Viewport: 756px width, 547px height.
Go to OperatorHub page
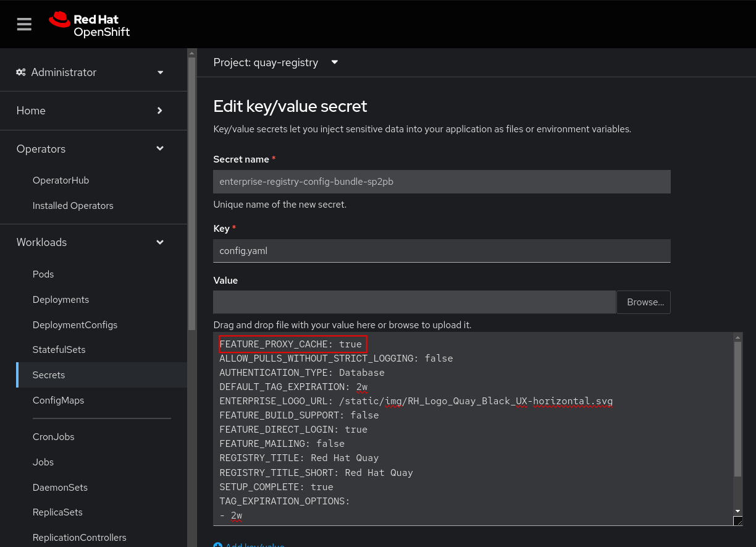61,180
